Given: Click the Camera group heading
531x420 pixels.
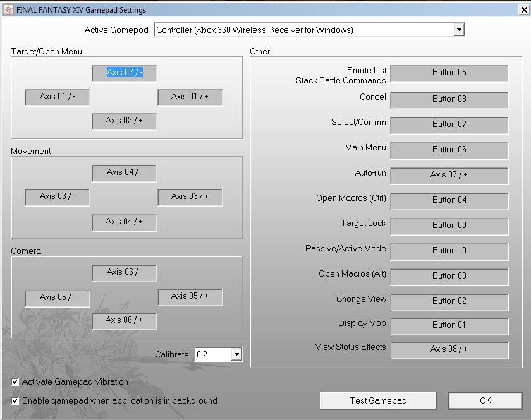Looking at the screenshot, I should point(26,251).
